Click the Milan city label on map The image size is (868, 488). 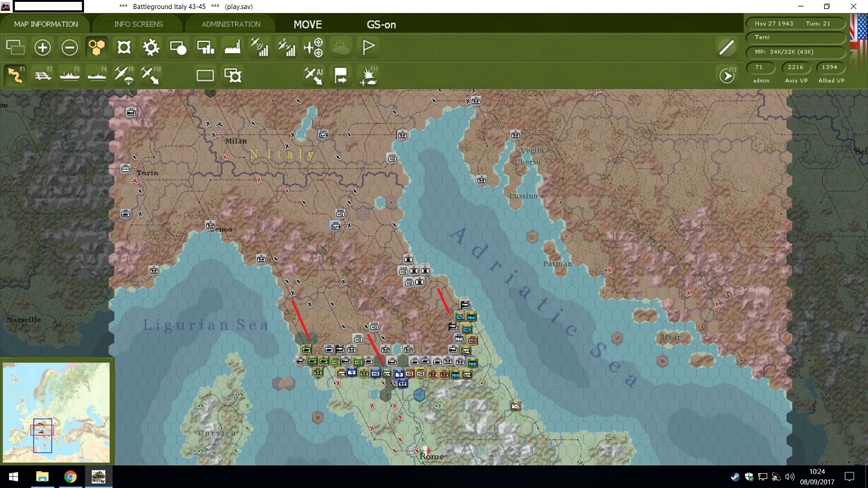coord(236,141)
